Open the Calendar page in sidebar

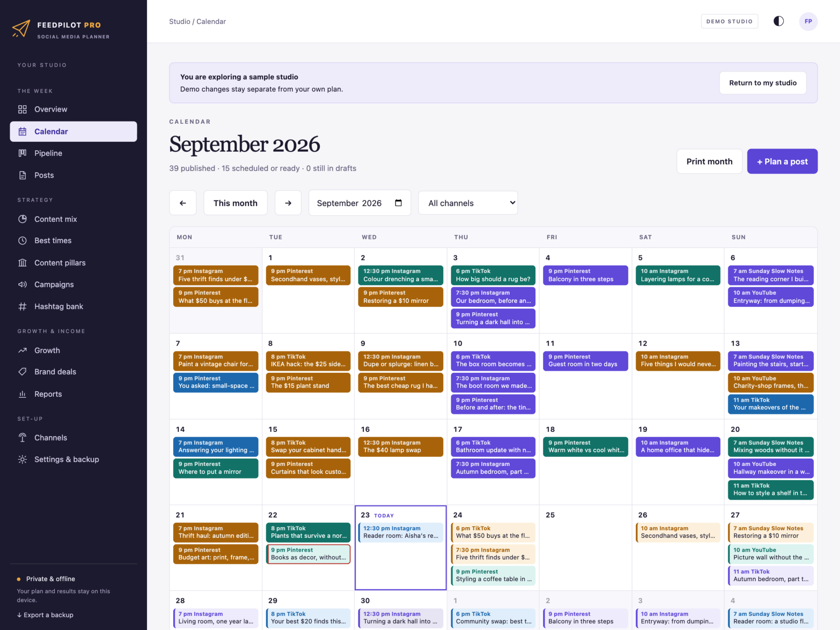click(x=73, y=131)
